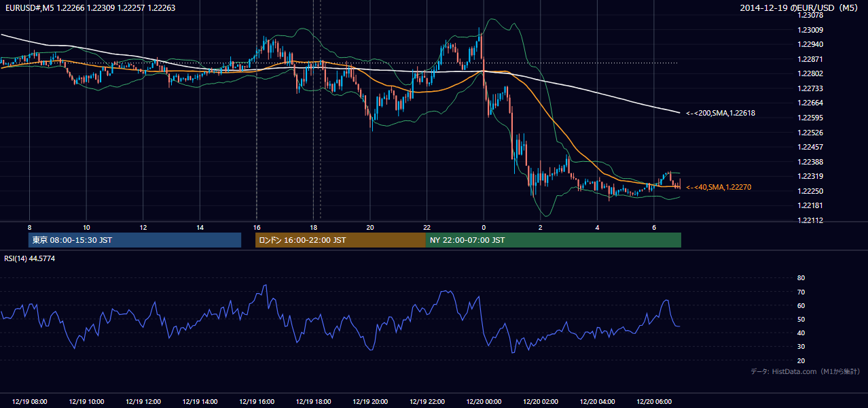The height and width of the screenshot is (408, 868).
Task: Click price axis value 1.22733
Action: pos(810,88)
